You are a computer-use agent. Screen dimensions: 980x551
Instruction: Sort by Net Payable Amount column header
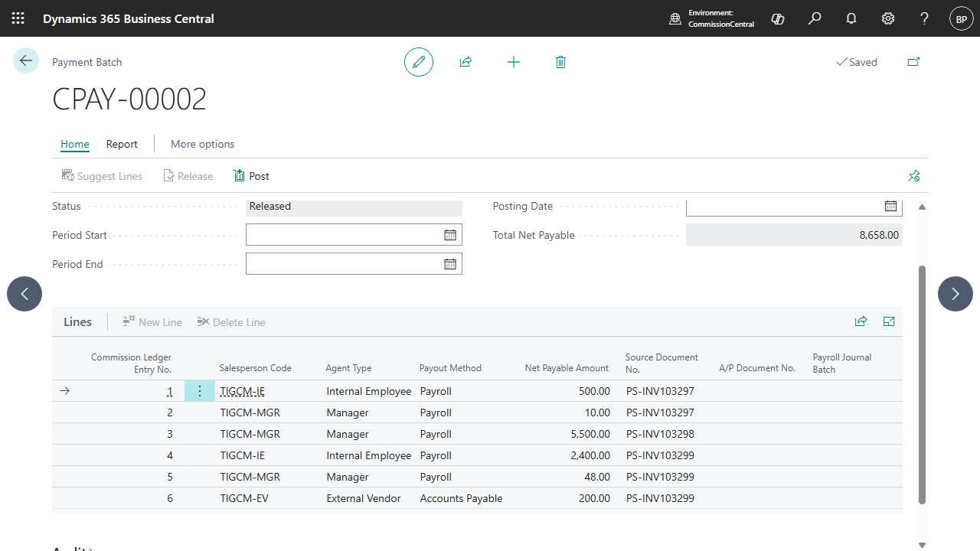coord(567,368)
